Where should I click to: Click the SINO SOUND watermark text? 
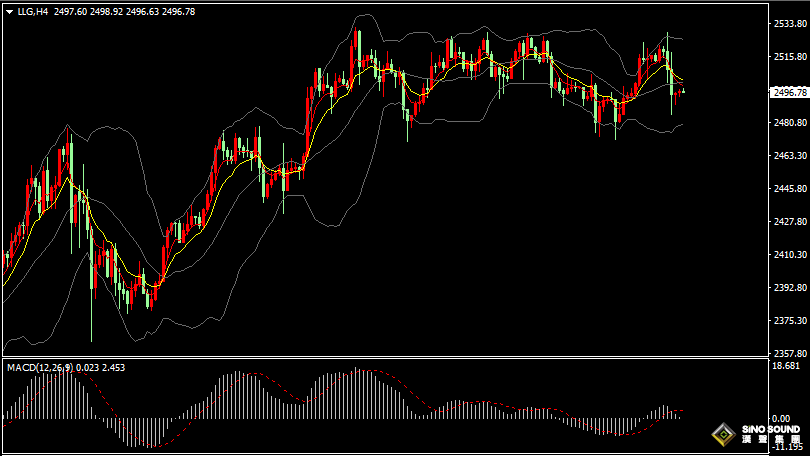point(772,429)
